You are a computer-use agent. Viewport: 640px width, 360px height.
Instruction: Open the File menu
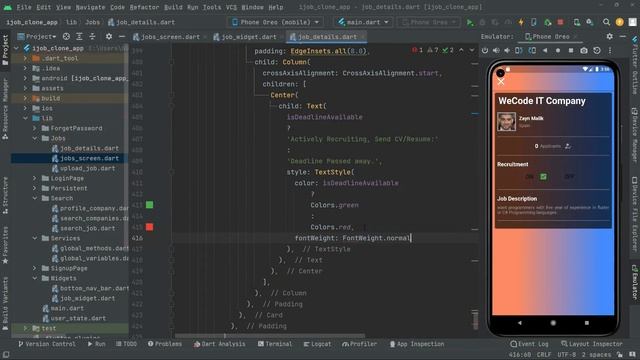[x=24, y=7]
